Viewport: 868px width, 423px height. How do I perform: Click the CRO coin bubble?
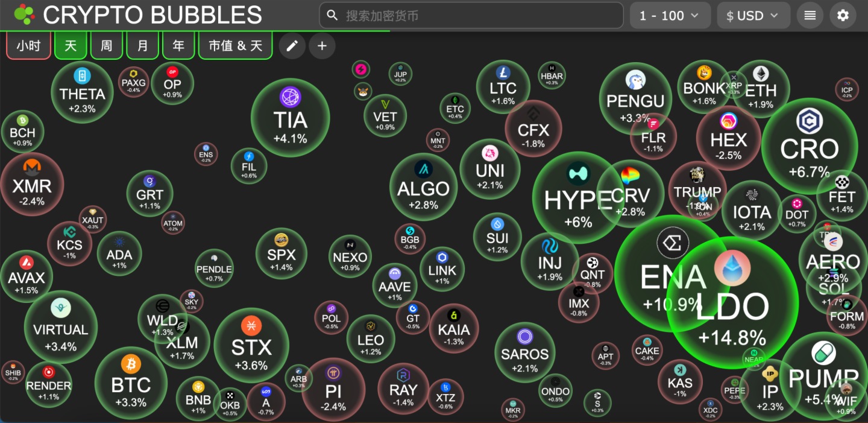tap(809, 145)
